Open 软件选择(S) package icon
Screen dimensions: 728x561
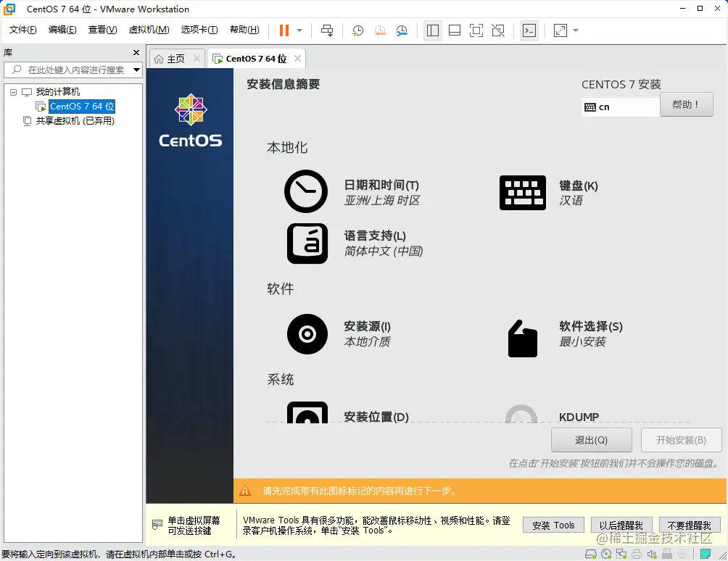point(523,338)
